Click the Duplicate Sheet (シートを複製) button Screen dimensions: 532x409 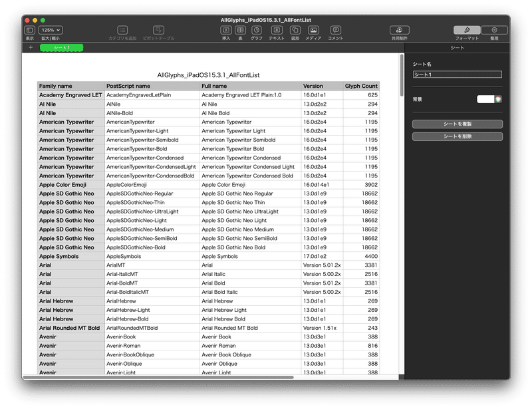tap(458, 124)
